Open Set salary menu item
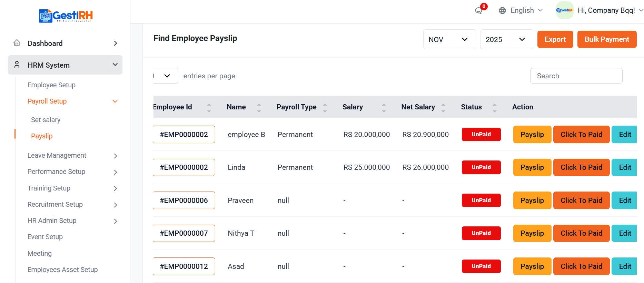Viewport: 644px width, 283px height. pos(46,120)
